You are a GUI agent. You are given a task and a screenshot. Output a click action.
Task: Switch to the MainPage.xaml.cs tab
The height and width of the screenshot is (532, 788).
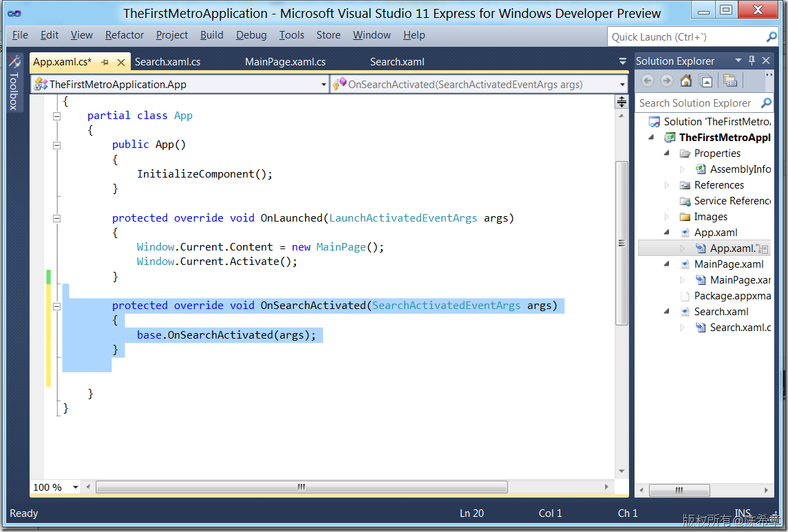click(x=285, y=62)
